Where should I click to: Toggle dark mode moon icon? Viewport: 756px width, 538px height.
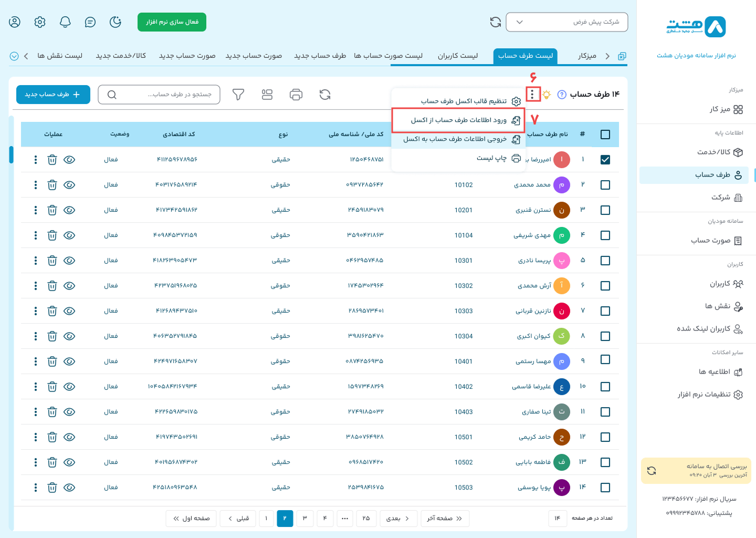click(115, 22)
